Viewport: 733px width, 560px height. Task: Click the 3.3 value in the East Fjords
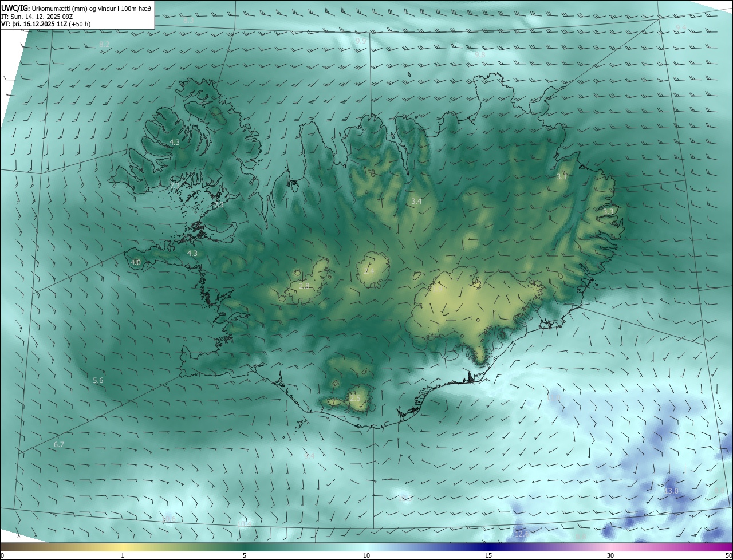608,211
